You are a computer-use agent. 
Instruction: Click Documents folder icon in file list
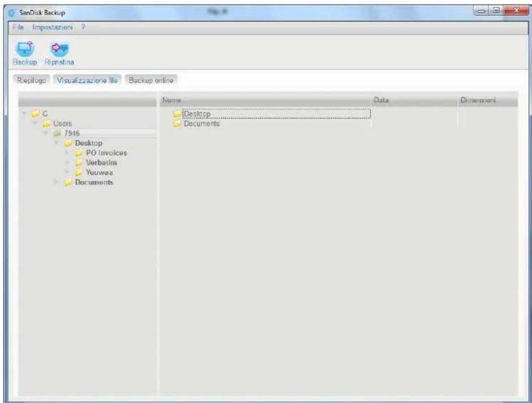(x=177, y=124)
